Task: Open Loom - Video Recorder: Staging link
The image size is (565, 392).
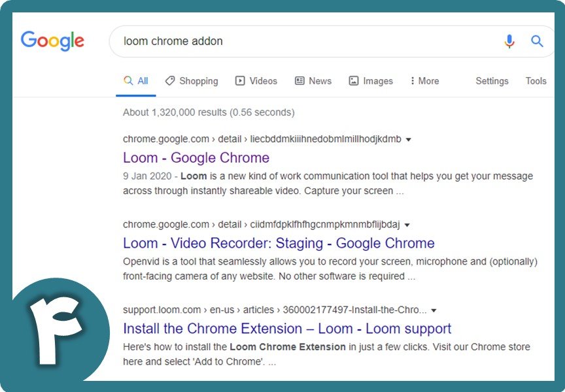Action: pyautogui.click(x=279, y=243)
